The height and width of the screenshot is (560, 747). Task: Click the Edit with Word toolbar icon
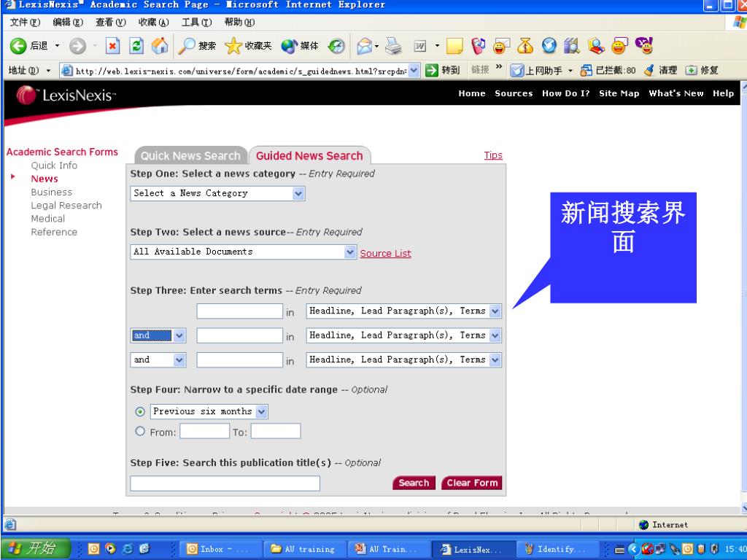420,46
